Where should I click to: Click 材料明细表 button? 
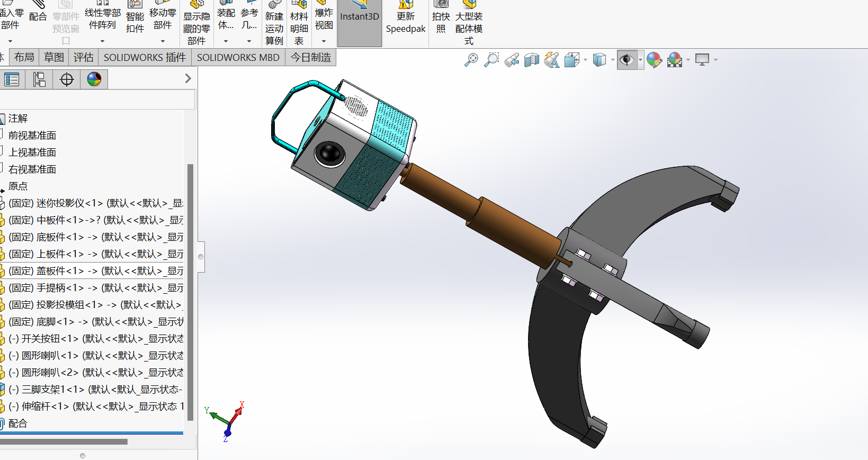tap(299, 22)
